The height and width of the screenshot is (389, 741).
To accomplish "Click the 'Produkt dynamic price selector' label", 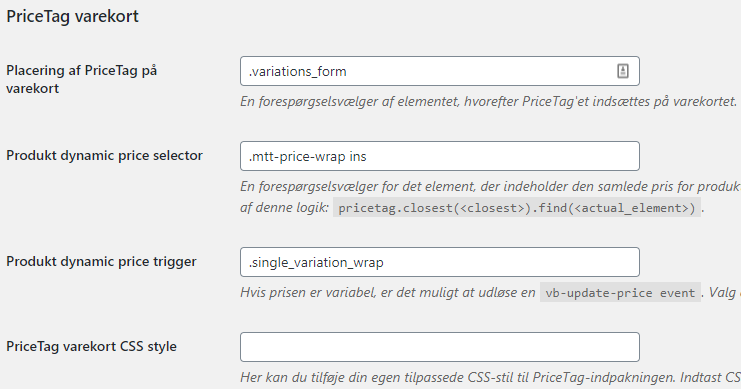I will (104, 156).
